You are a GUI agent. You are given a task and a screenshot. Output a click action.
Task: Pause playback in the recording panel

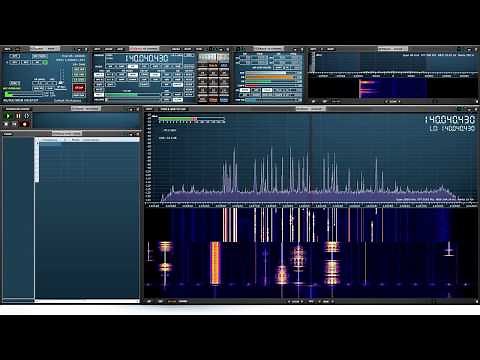18,116
